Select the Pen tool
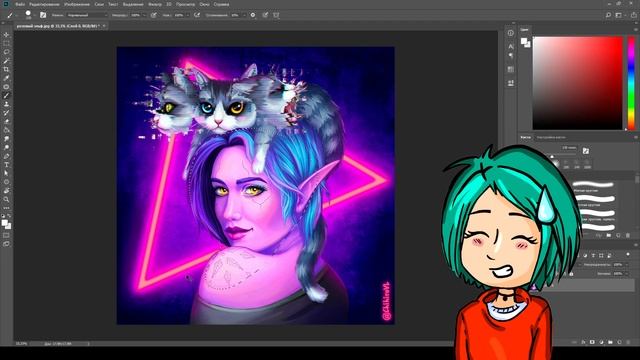This screenshot has height=360, width=640. [x=6, y=156]
